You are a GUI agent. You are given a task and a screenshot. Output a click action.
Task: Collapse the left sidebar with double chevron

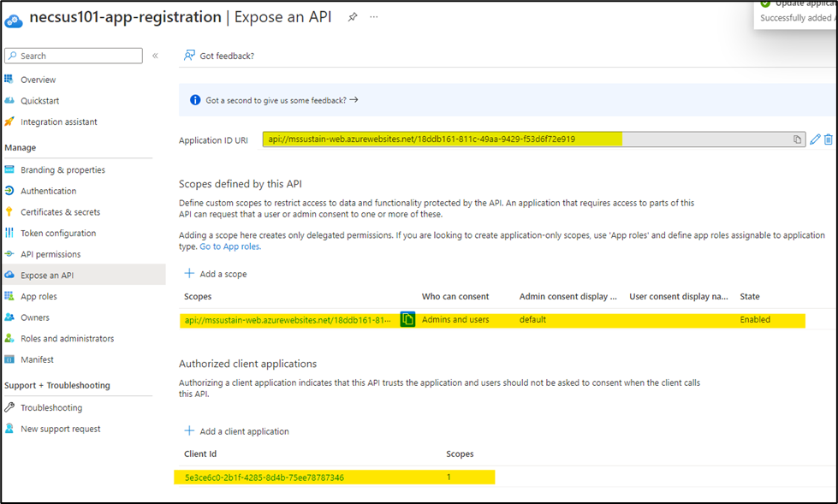click(155, 56)
